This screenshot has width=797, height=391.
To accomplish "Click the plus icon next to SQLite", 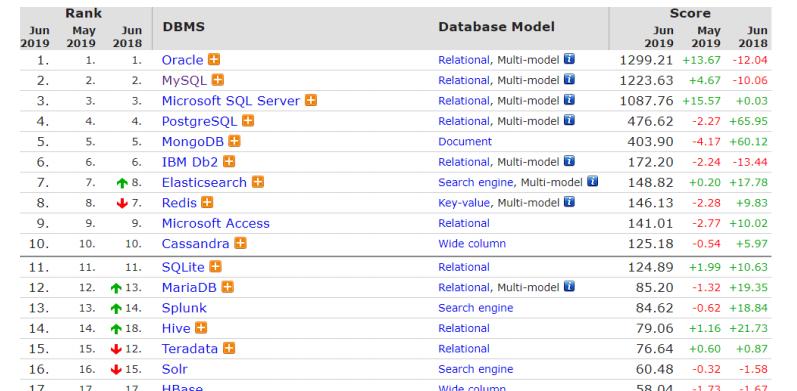I will [216, 267].
